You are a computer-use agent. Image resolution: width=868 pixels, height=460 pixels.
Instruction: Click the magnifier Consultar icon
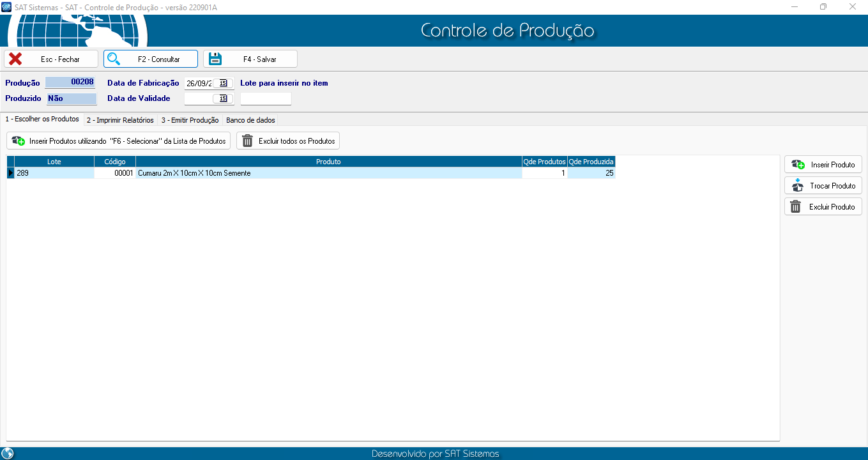pyautogui.click(x=114, y=59)
